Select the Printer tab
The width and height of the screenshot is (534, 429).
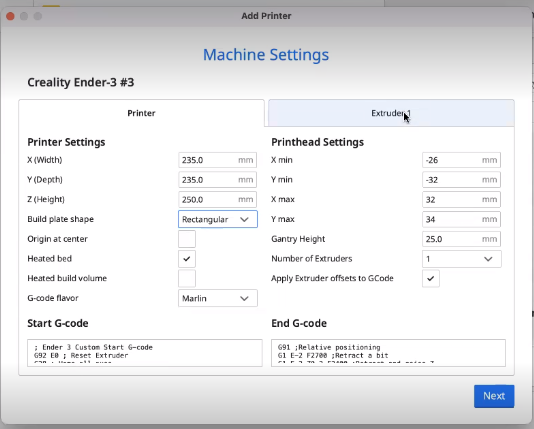point(141,113)
